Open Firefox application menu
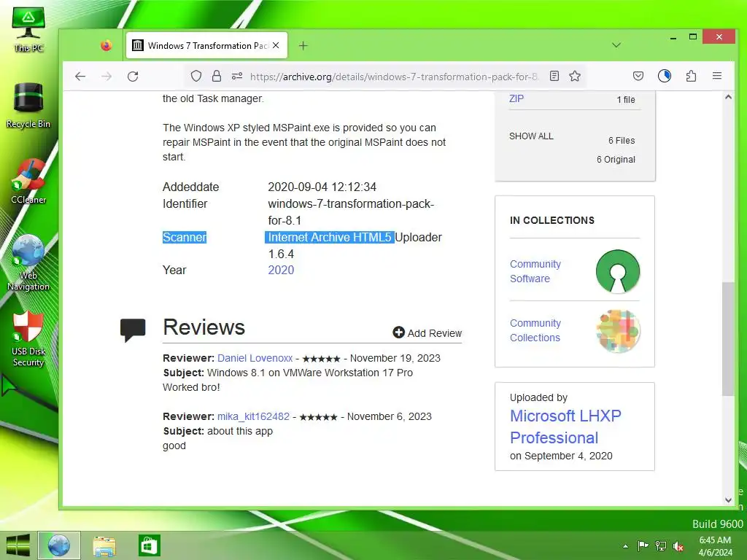Screen dimensions: 747x560 click(x=717, y=76)
